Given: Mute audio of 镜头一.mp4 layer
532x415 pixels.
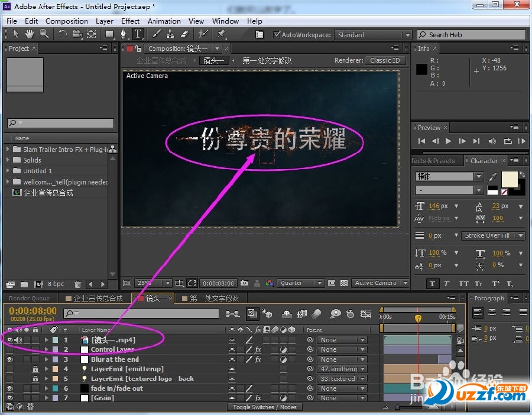Looking at the screenshot, I should [x=18, y=340].
